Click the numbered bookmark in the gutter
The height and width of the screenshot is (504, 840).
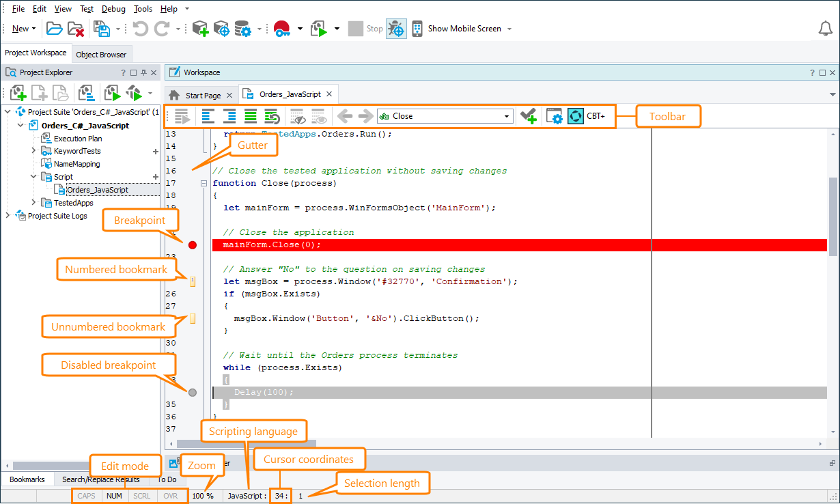click(x=193, y=281)
